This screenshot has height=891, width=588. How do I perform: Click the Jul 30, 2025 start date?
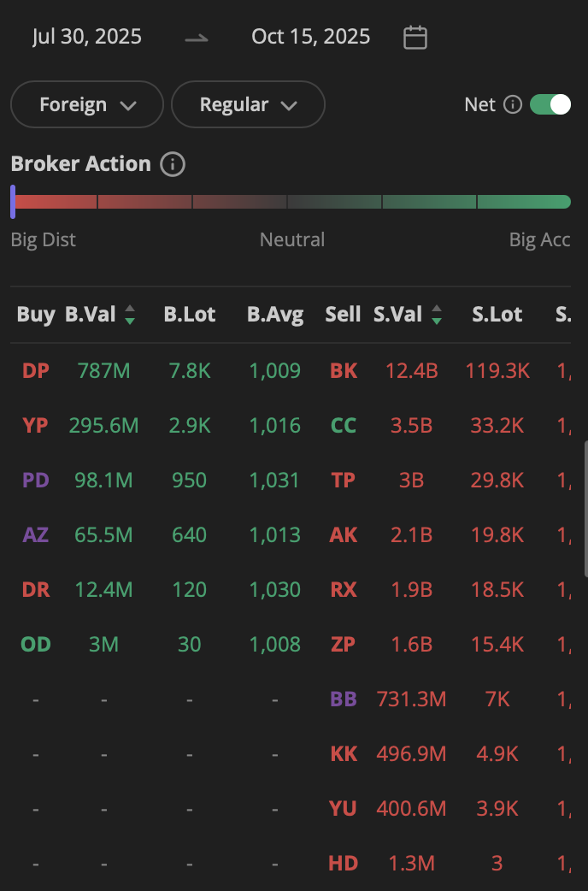pyautogui.click(x=87, y=37)
